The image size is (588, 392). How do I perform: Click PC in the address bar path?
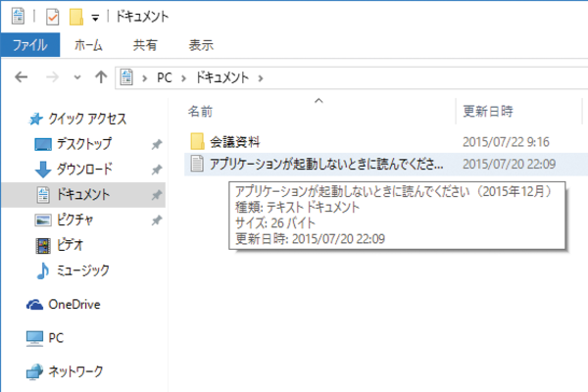pos(165,77)
